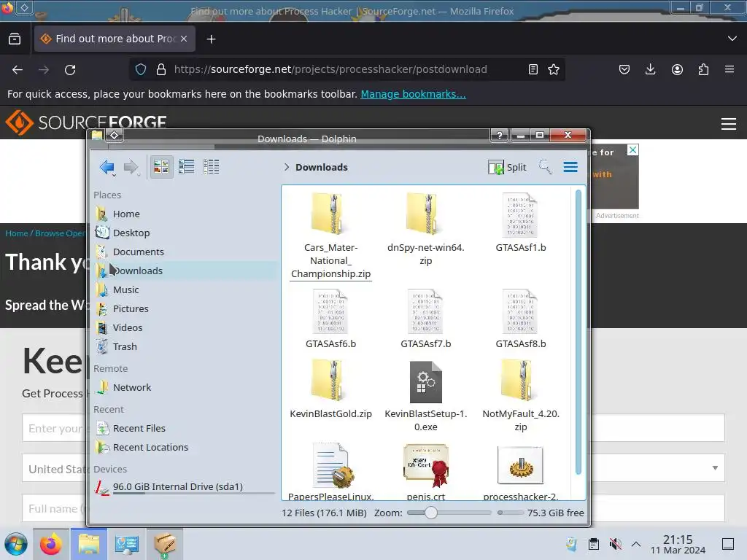Go forward in Dolphin folder history
The height and width of the screenshot is (560, 747).
tap(131, 167)
